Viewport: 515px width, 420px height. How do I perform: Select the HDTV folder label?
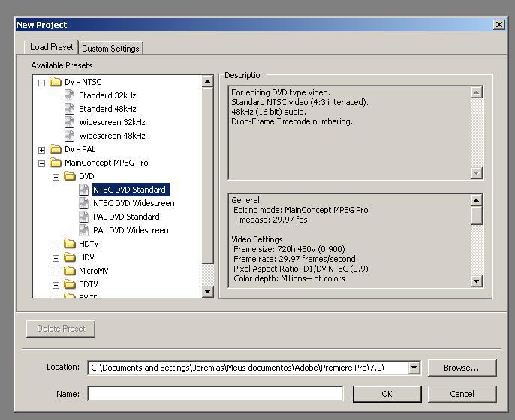[89, 244]
